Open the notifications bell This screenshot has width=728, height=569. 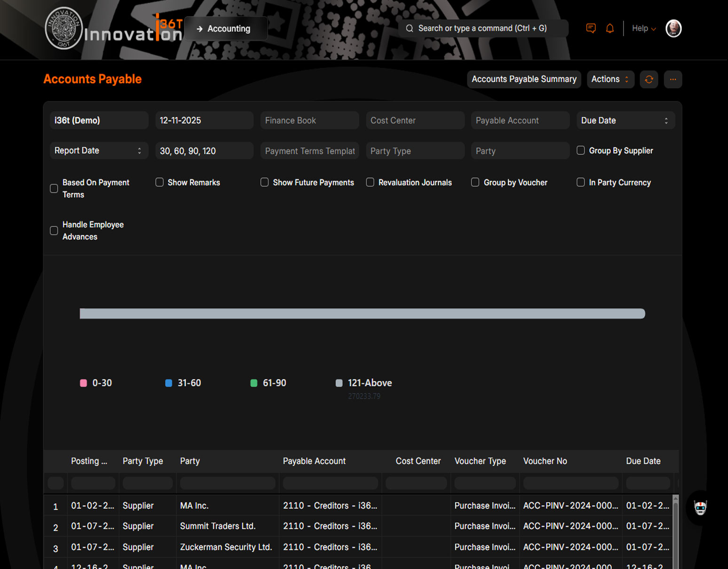point(609,28)
